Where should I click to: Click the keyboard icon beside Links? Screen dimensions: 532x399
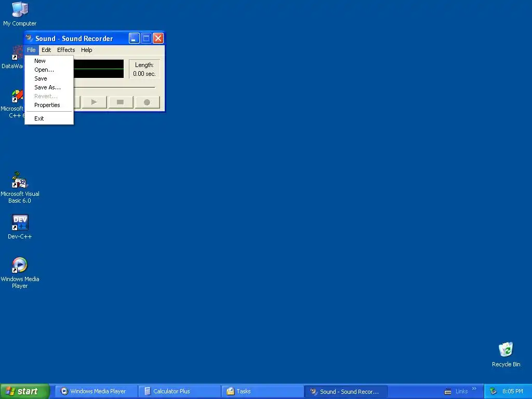[x=448, y=392]
